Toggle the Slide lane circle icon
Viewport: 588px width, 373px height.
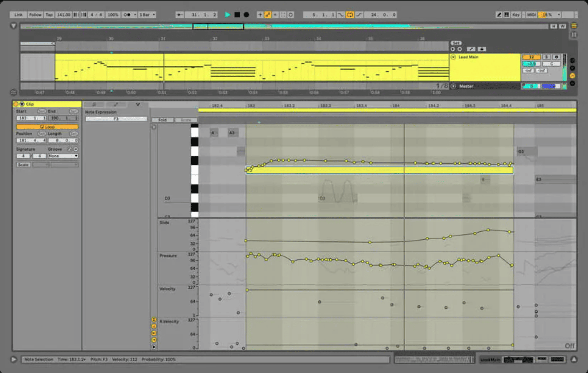[x=154, y=320]
